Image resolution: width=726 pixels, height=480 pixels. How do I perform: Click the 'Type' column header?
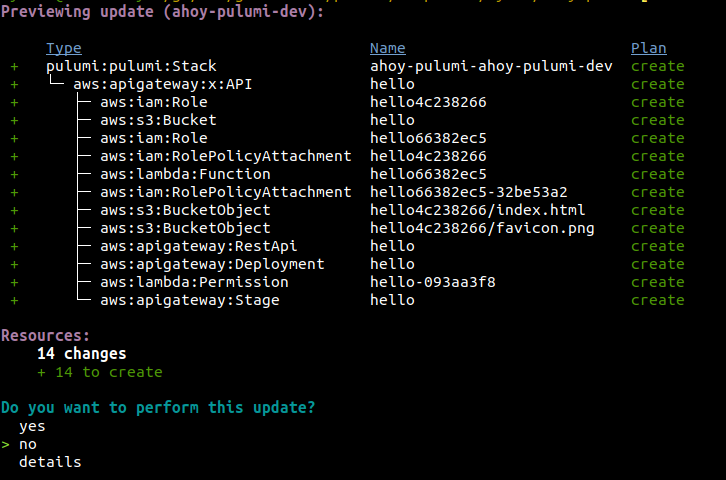click(63, 48)
